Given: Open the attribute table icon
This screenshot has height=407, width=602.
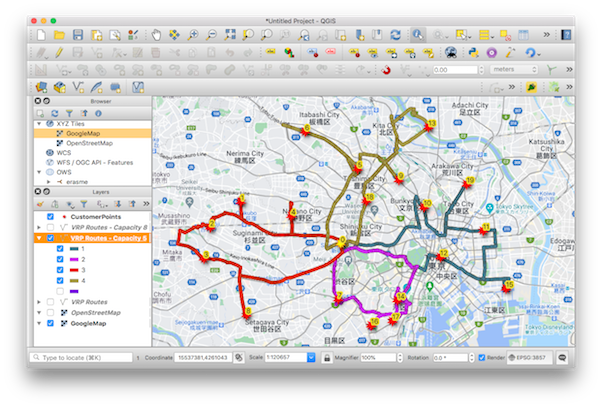Looking at the screenshot, I should pos(523,35).
